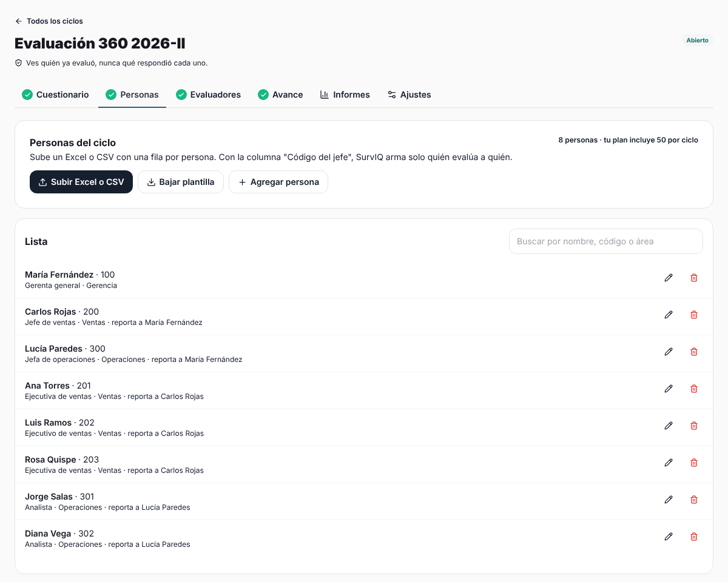Image resolution: width=728 pixels, height=582 pixels.
Task: Download the template with Bajar plantilla
Action: pyautogui.click(x=181, y=182)
